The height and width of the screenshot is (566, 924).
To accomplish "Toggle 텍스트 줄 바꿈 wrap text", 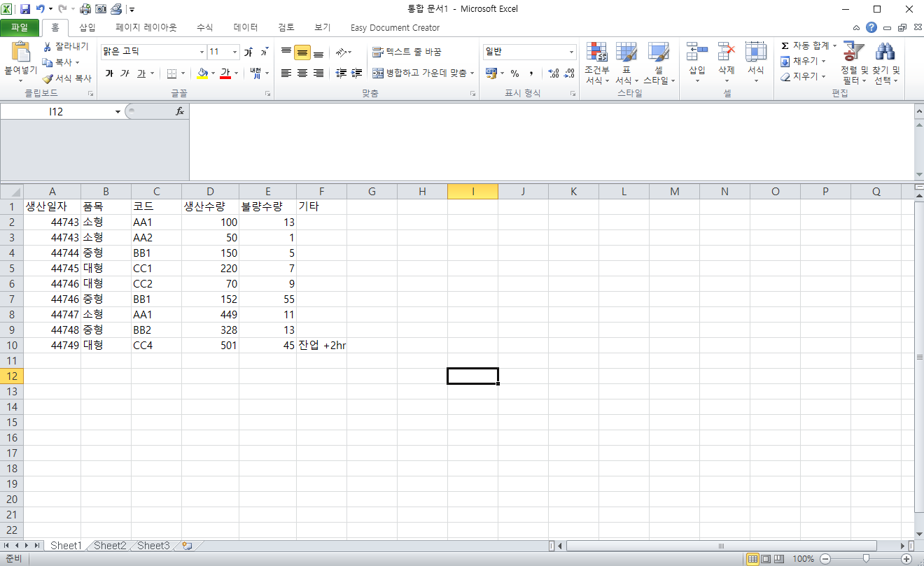I will (407, 52).
